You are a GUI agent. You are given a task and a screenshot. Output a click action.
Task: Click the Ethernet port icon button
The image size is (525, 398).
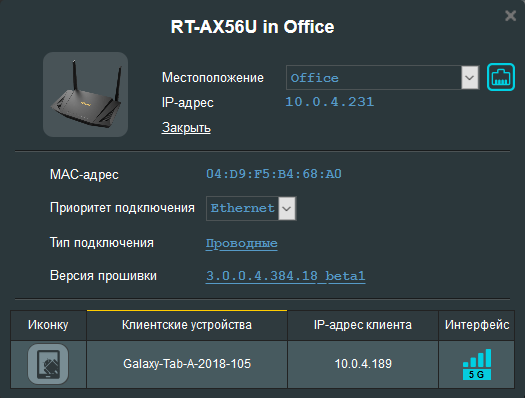501,77
